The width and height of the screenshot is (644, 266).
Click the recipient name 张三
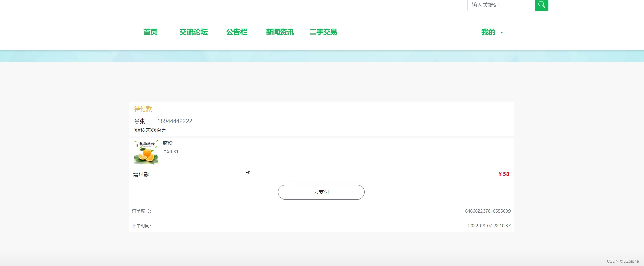tap(145, 121)
